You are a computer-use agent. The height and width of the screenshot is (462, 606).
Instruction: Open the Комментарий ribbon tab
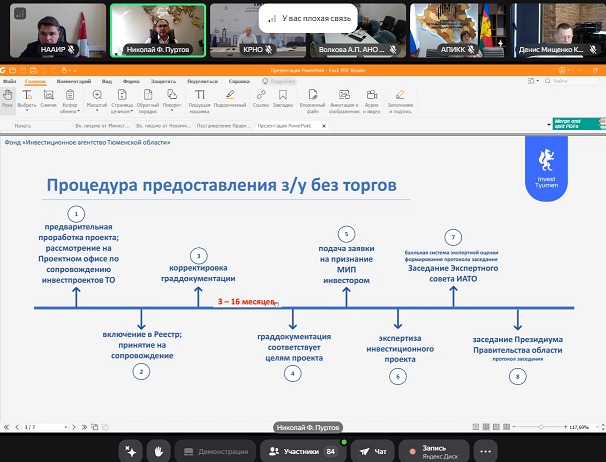73,80
